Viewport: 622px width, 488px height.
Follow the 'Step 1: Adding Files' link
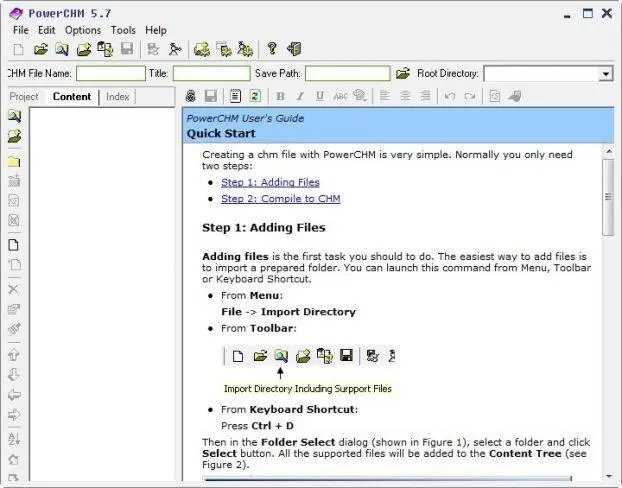[x=270, y=182]
